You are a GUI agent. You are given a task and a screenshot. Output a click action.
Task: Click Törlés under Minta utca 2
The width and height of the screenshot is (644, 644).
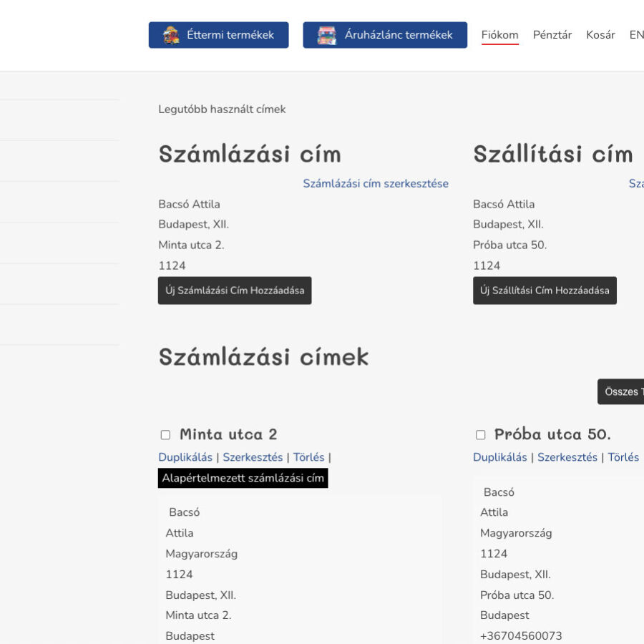point(308,457)
